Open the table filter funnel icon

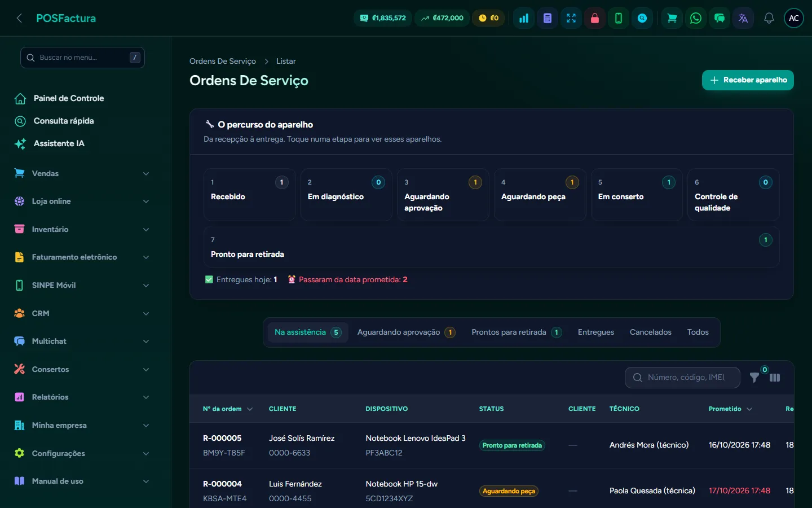coord(754,378)
